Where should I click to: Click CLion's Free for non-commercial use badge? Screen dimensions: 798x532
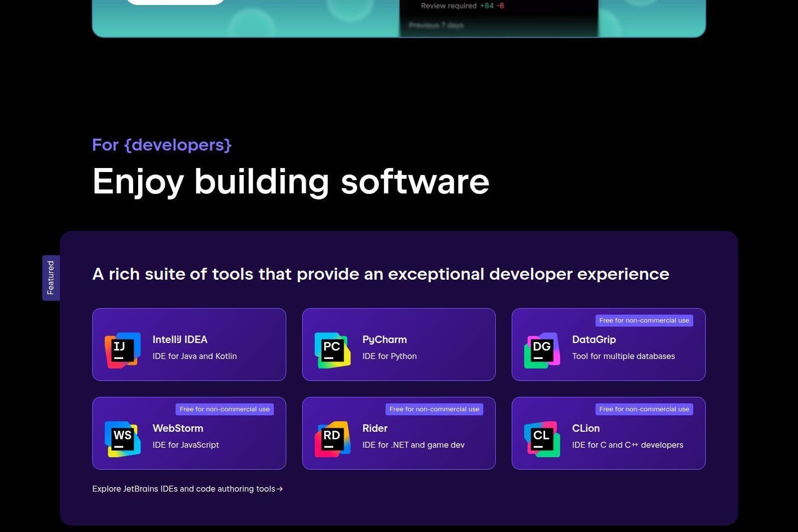644,409
